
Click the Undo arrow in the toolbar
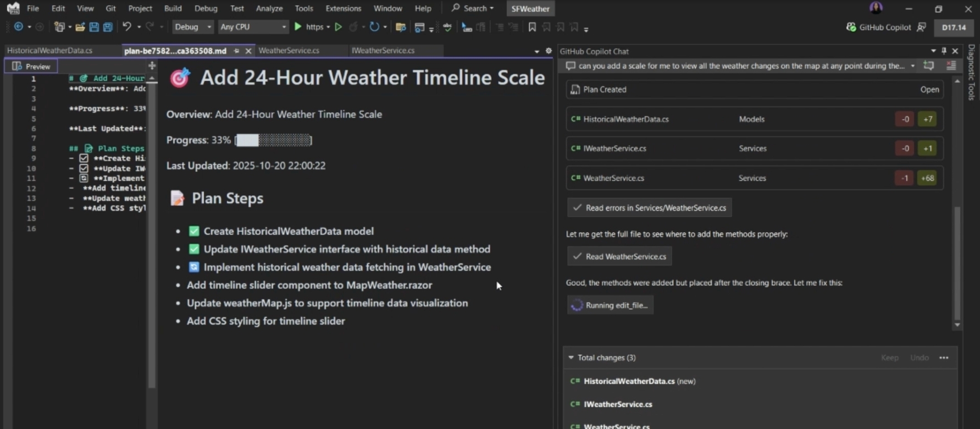(126, 26)
